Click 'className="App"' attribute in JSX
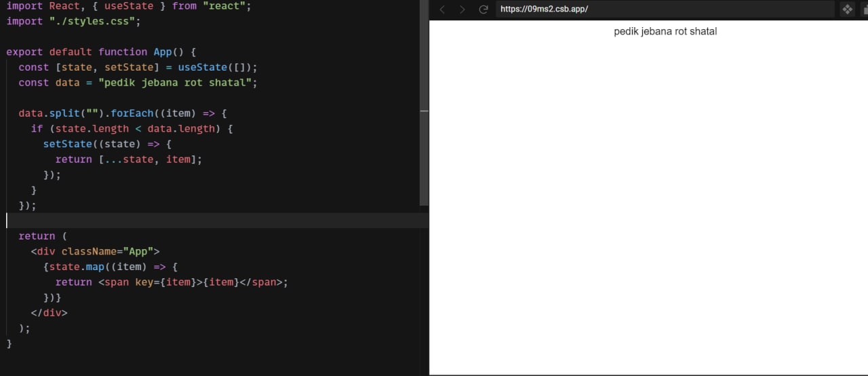This screenshot has width=868, height=376. tap(107, 252)
